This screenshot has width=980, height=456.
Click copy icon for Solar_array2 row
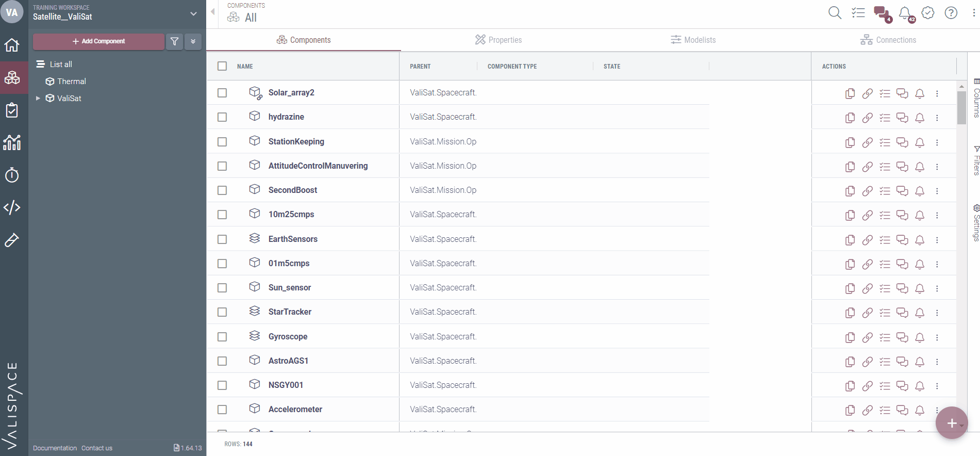[850, 93]
